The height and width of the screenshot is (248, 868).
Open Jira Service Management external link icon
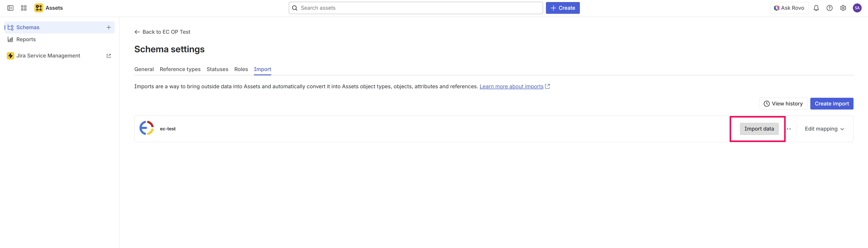(x=109, y=56)
